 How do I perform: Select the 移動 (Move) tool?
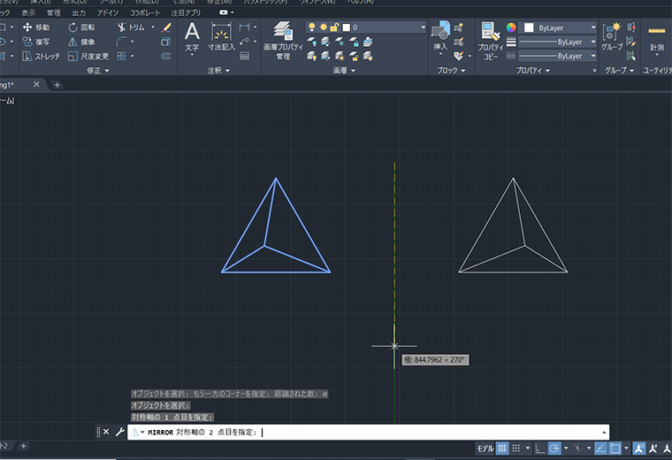coord(35,28)
